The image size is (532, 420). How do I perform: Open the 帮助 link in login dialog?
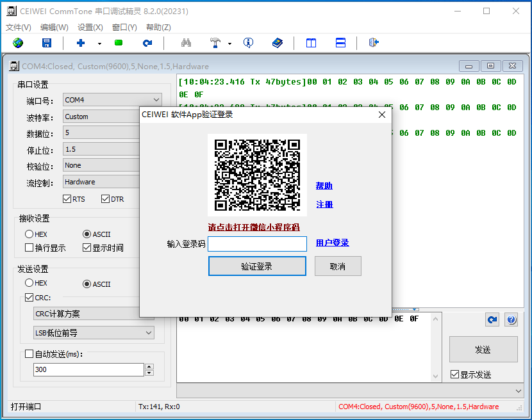point(324,186)
